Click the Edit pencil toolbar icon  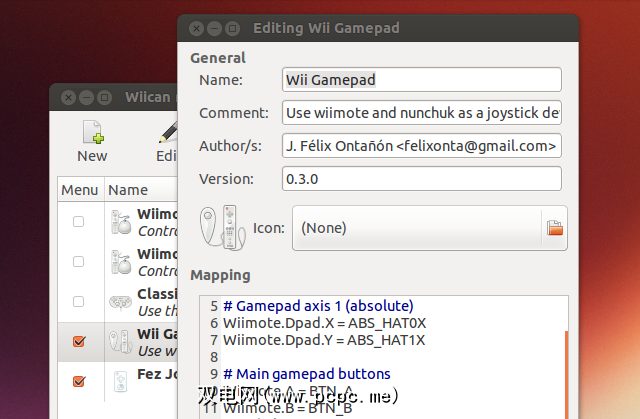click(168, 132)
